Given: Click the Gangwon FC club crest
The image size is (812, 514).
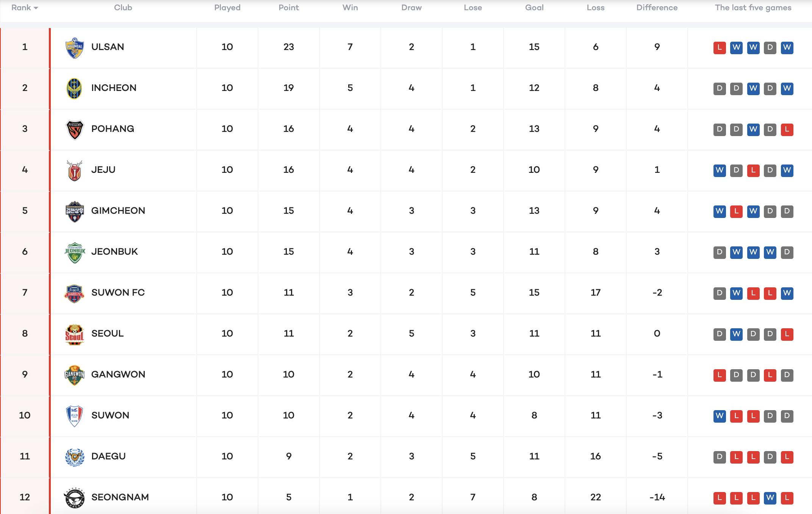Looking at the screenshot, I should (75, 375).
